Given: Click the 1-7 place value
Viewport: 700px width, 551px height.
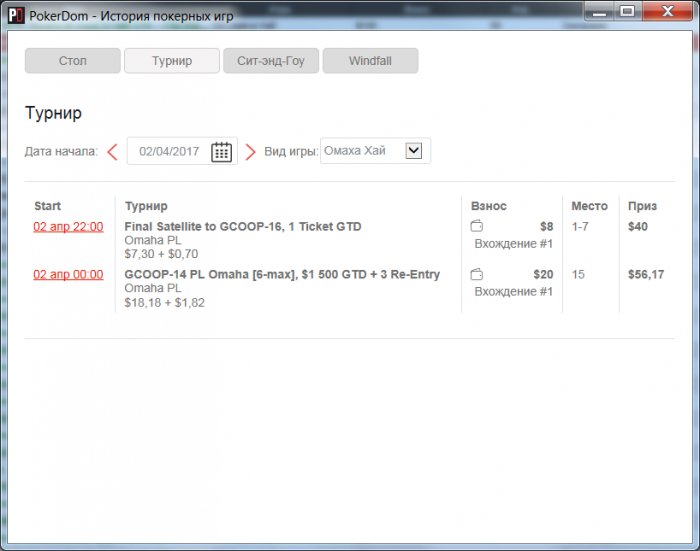Looking at the screenshot, I should click(x=580, y=227).
